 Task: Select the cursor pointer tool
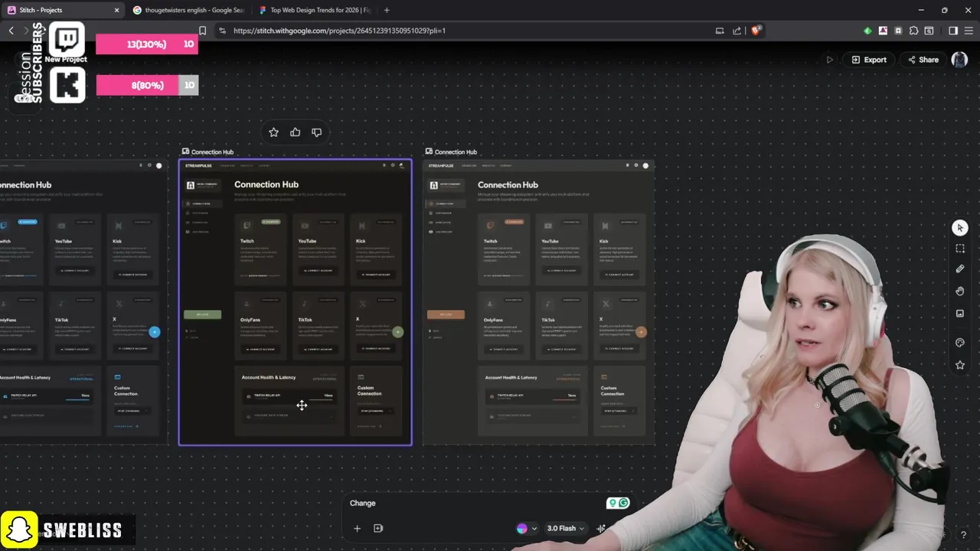(960, 228)
